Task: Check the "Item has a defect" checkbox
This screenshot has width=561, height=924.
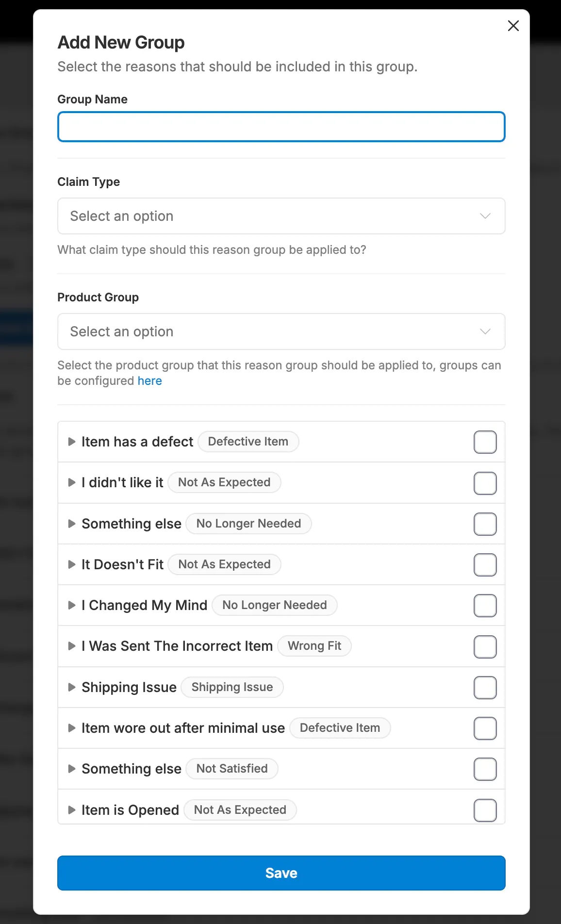Action: point(485,442)
